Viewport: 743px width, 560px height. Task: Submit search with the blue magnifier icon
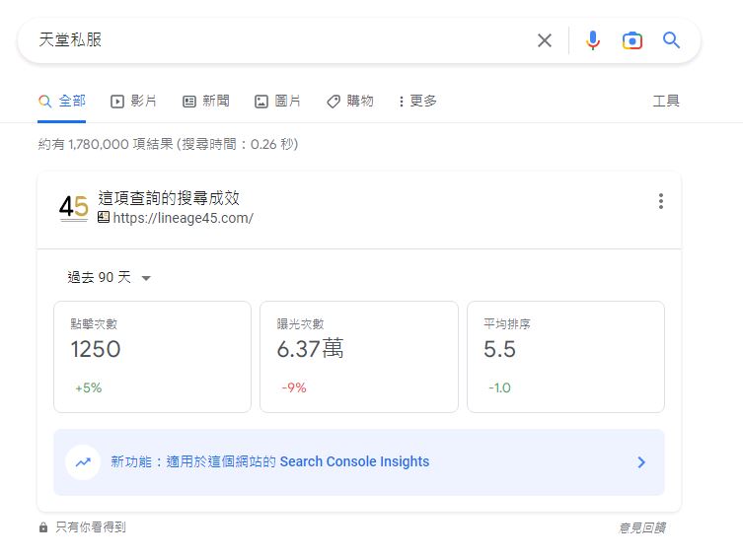671,40
